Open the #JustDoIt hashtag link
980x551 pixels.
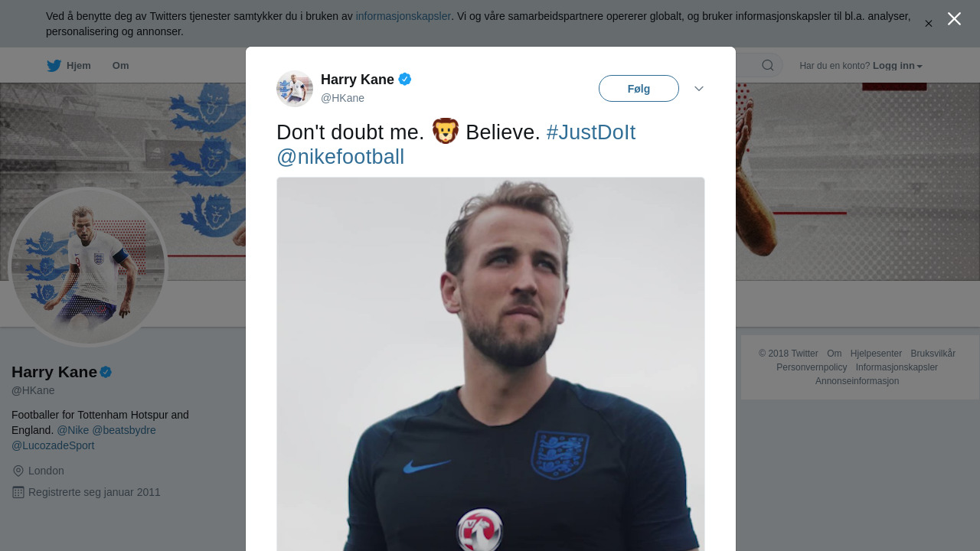click(x=590, y=132)
